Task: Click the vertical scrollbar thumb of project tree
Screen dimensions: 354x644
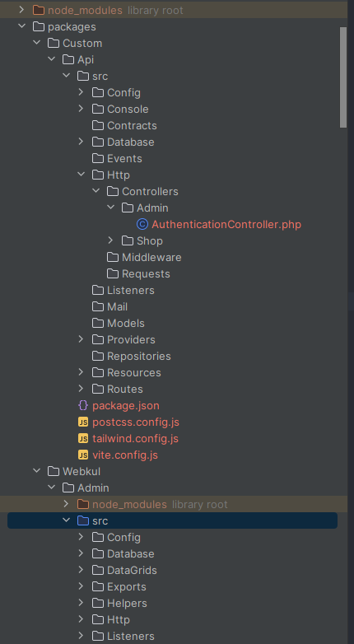Action: coord(343,77)
